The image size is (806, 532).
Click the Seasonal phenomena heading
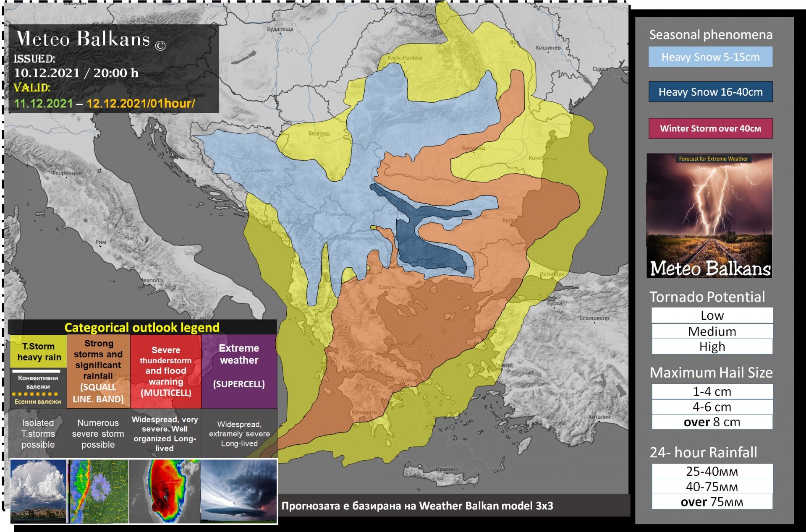[711, 34]
